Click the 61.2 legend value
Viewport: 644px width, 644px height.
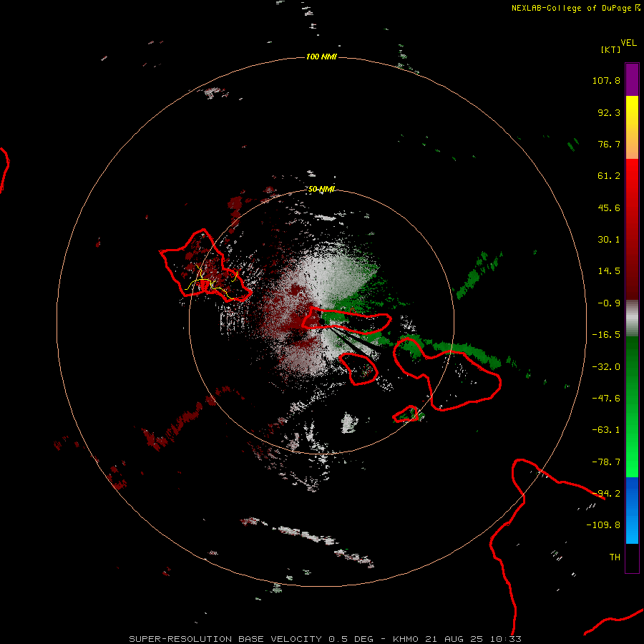click(609, 176)
